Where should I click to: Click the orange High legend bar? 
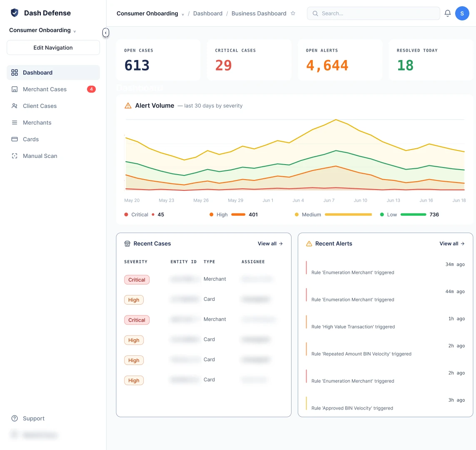(238, 214)
